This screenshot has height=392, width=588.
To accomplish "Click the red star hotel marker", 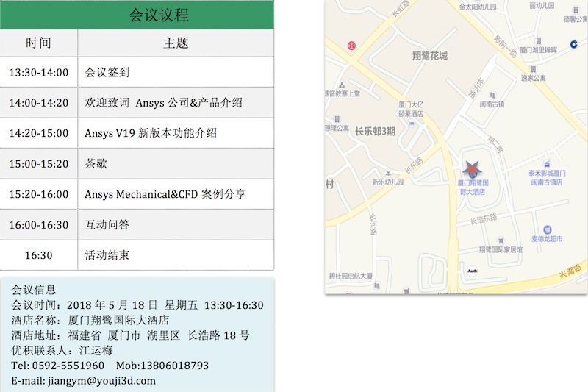I will pos(472,169).
